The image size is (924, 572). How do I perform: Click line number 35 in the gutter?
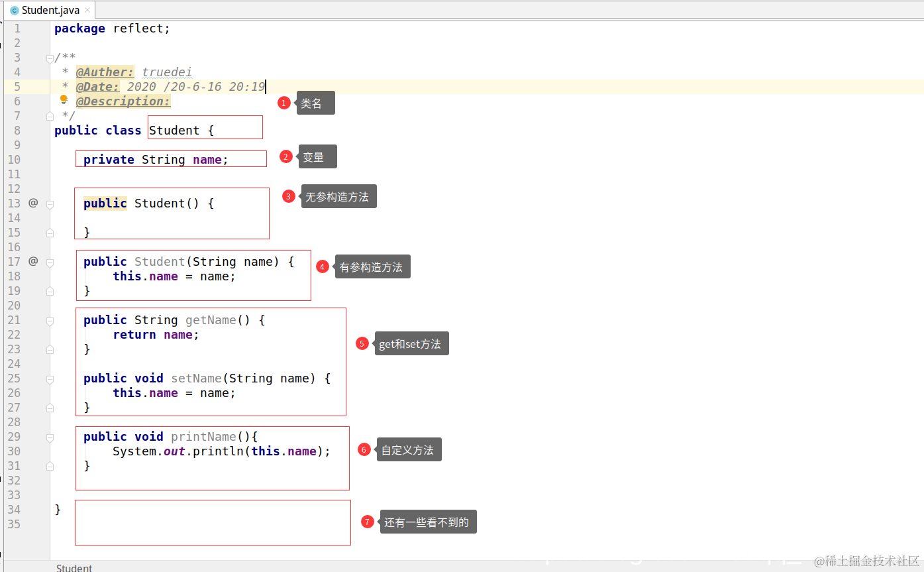coord(14,524)
